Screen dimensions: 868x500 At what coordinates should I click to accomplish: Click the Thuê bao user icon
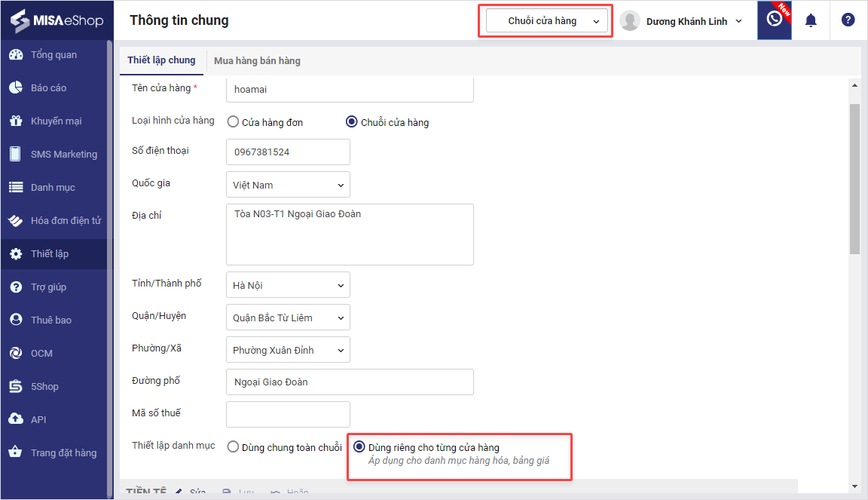coord(16,320)
